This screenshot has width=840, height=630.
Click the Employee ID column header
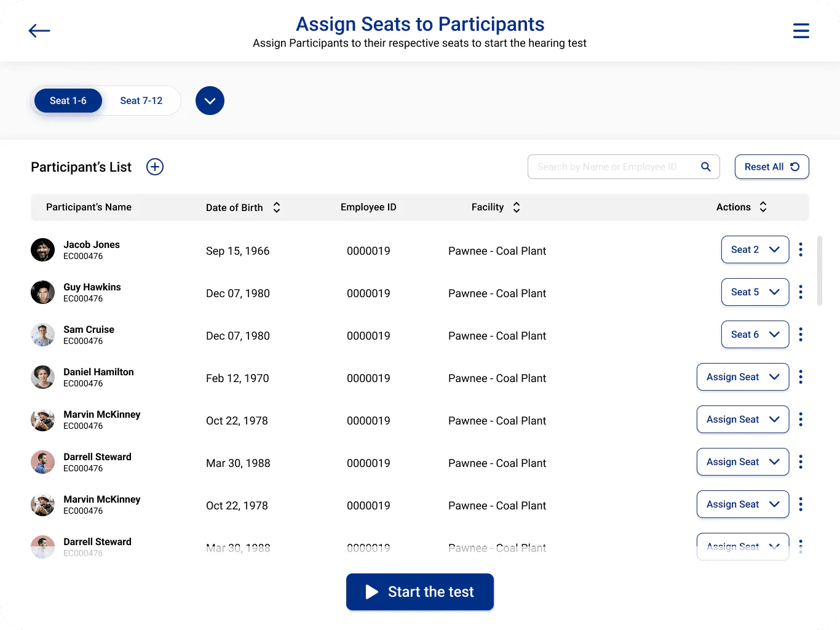pyautogui.click(x=368, y=207)
